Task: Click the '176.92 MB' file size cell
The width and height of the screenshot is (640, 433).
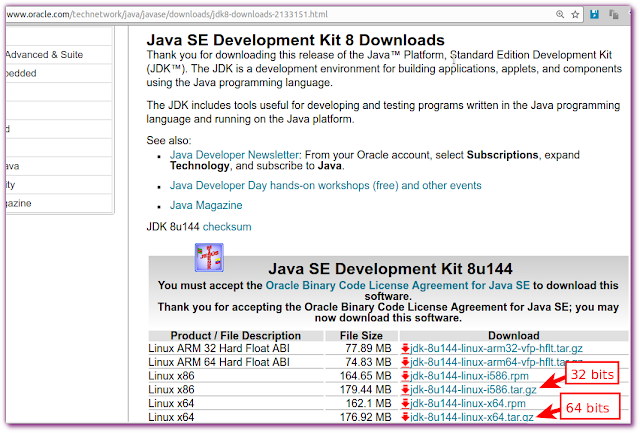Action: pyautogui.click(x=365, y=417)
